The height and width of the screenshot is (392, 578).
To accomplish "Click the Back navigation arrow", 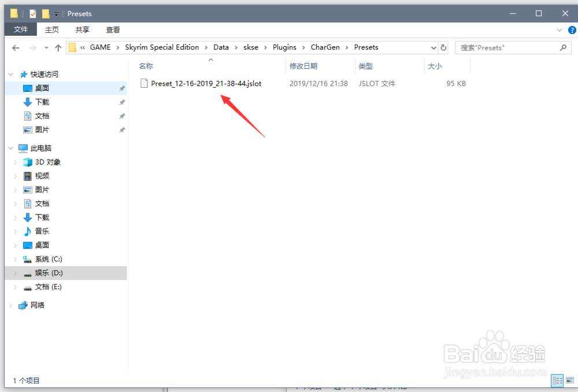I will [x=16, y=47].
